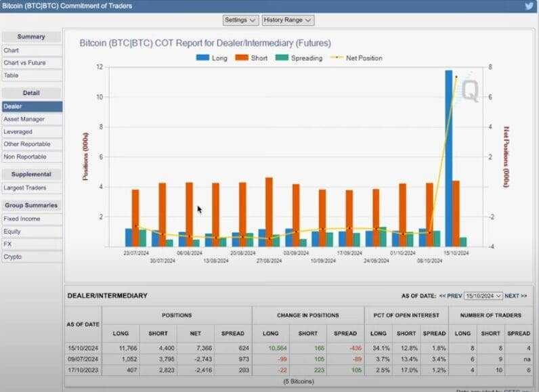This screenshot has width=539, height=392.
Task: Toggle the Spreading series legend swatch
Action: (282, 58)
